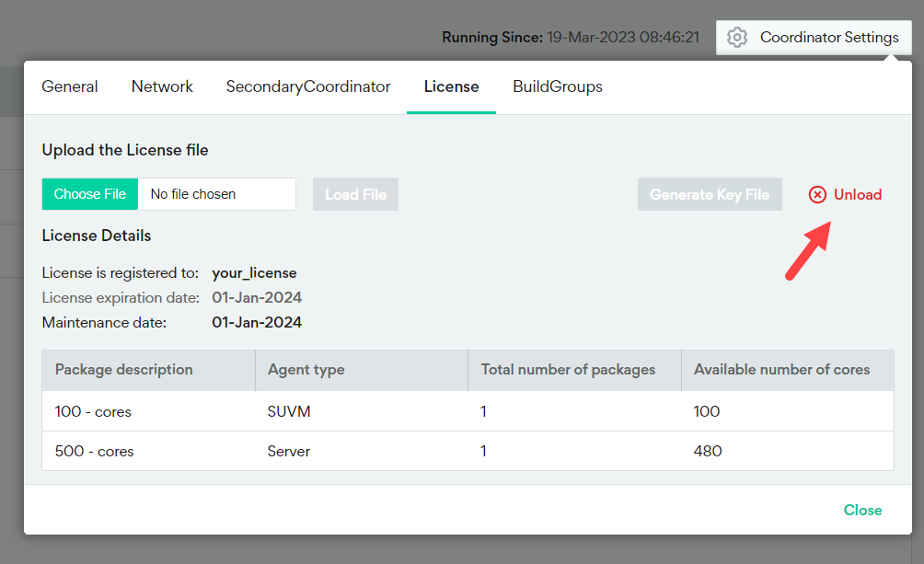Select the '100 - cores' package row
The width and height of the screenshot is (924, 564).
(x=94, y=411)
